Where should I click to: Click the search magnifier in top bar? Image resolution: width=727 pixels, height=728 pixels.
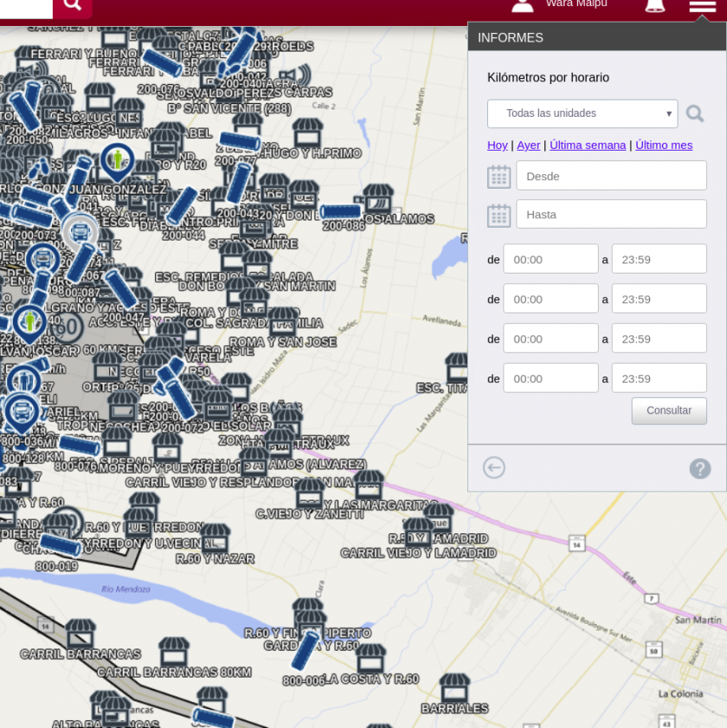73,5
